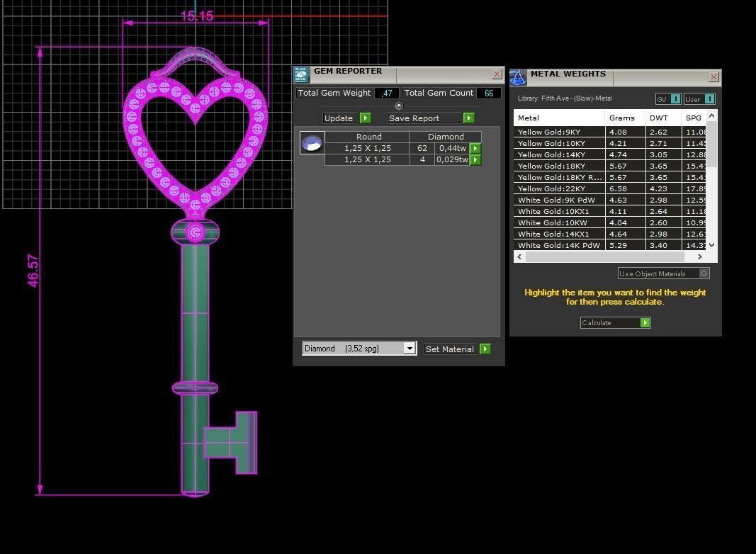Click the gem count cell 62
The height and width of the screenshot is (554, 756).
(422, 148)
